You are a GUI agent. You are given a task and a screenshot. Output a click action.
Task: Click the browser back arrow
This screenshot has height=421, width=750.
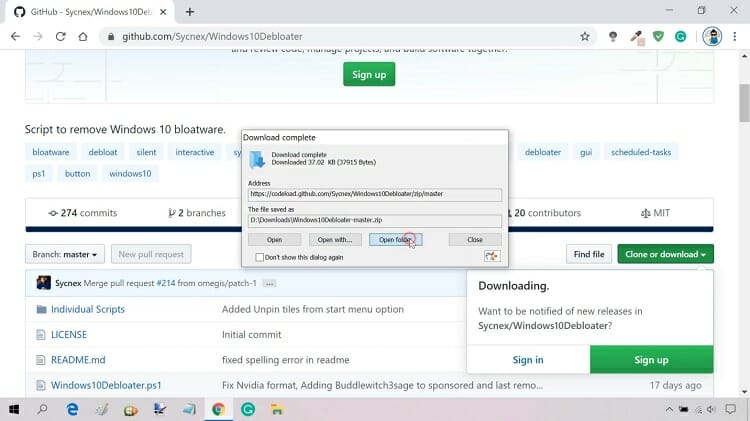click(15, 36)
